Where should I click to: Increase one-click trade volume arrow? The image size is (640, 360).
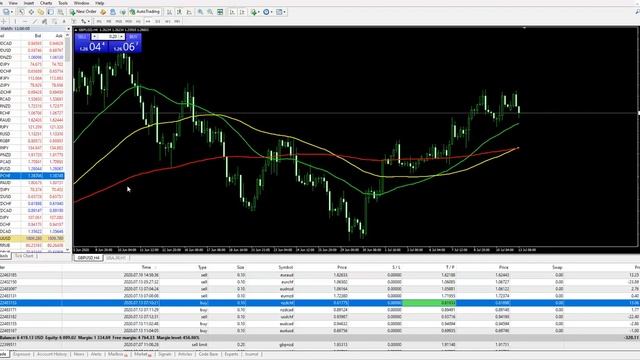(x=121, y=37)
